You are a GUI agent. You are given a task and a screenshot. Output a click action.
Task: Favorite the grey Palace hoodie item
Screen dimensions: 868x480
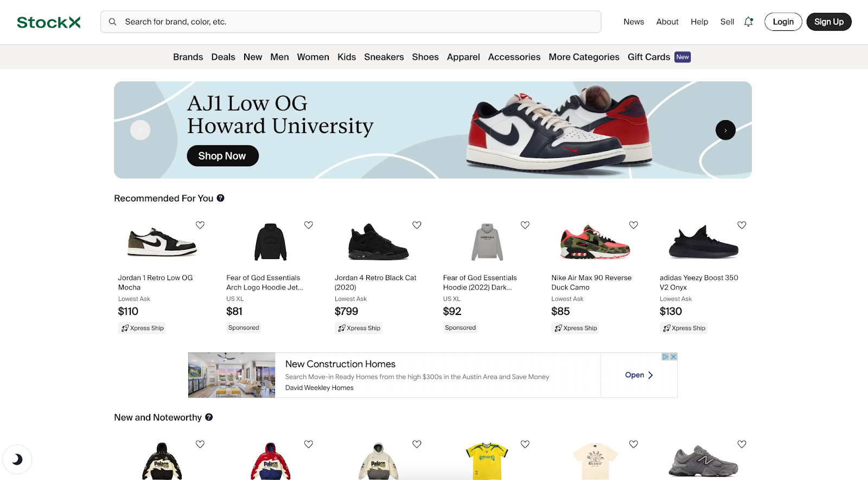pyautogui.click(x=417, y=444)
